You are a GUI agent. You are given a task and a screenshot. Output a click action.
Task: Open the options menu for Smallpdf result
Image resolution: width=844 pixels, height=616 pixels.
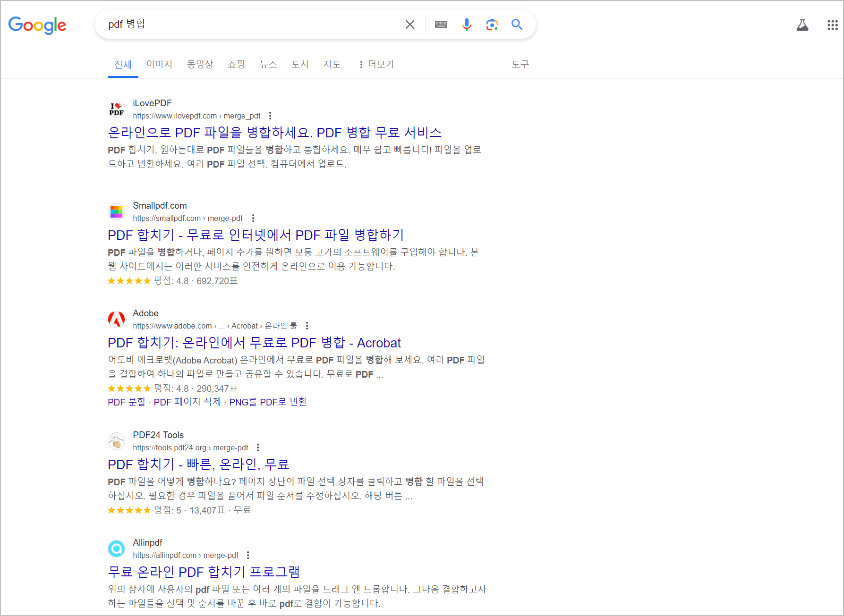click(253, 218)
